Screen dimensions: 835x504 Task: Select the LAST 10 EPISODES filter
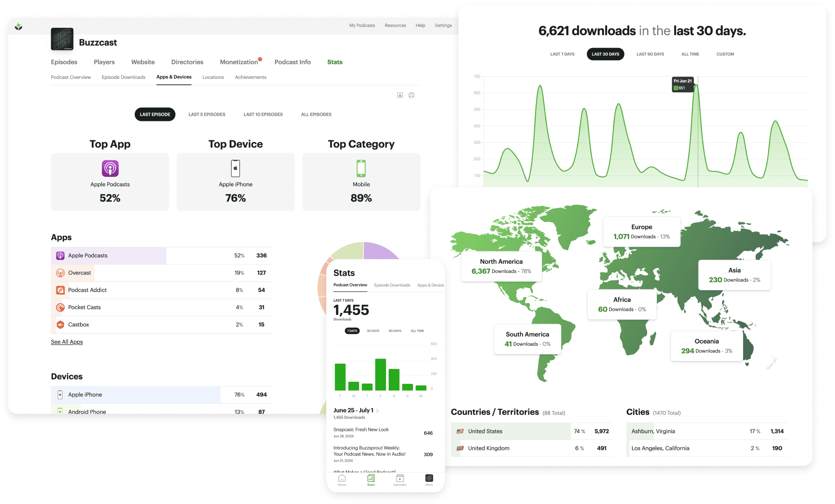(263, 114)
